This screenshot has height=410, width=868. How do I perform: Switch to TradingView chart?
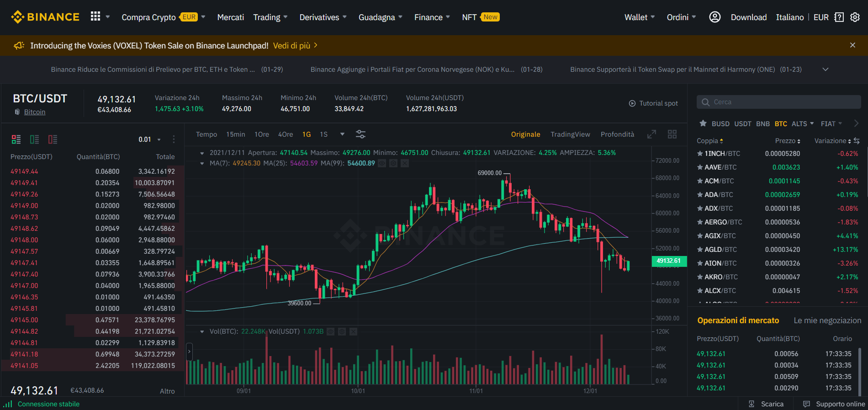point(570,134)
